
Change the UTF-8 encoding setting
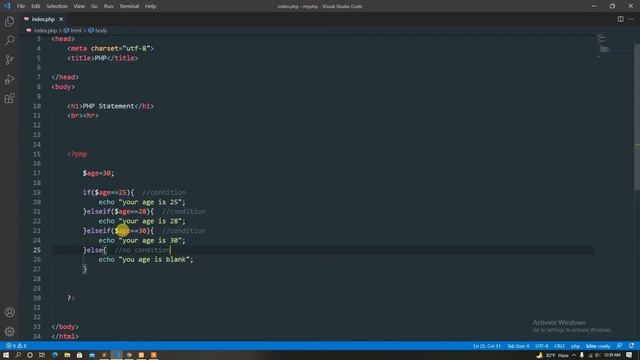(x=542, y=346)
